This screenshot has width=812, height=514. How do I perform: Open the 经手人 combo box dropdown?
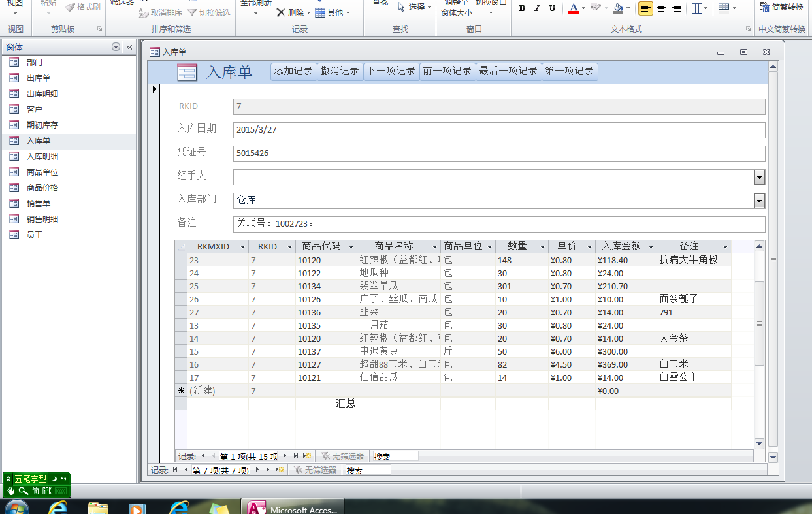pyautogui.click(x=759, y=177)
